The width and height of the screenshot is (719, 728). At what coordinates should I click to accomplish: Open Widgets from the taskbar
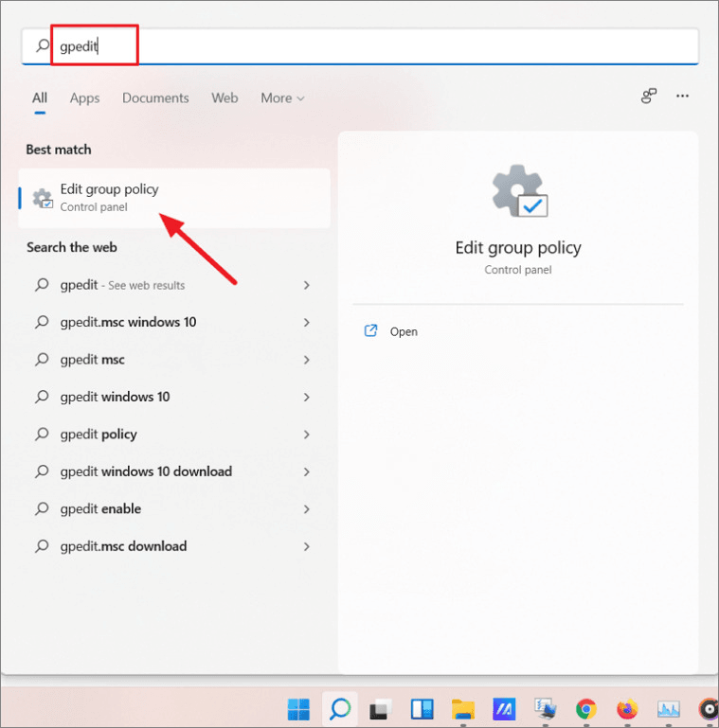pos(422,709)
